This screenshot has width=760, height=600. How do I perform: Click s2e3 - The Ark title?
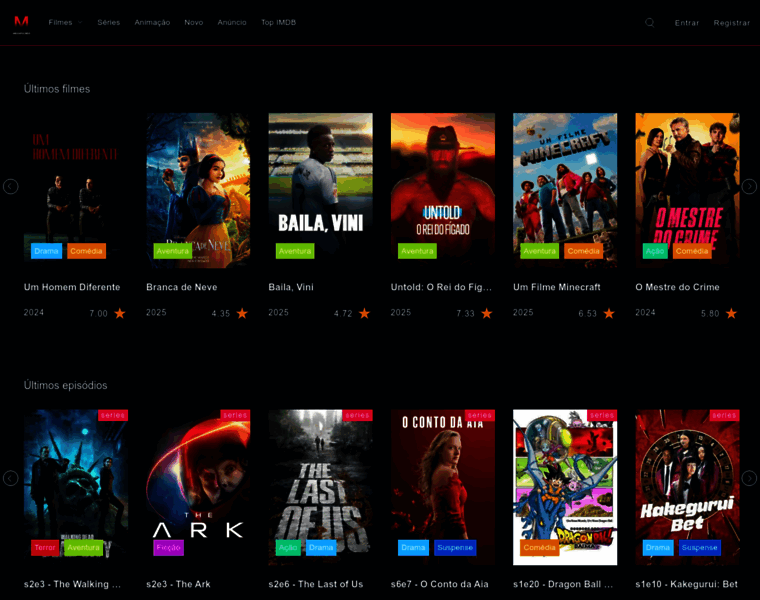coord(178,584)
